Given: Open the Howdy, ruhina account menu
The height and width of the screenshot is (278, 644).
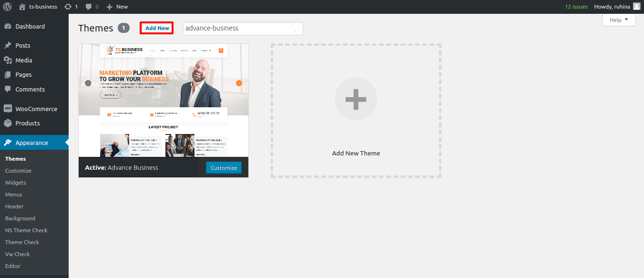Looking at the screenshot, I should click(x=612, y=7).
